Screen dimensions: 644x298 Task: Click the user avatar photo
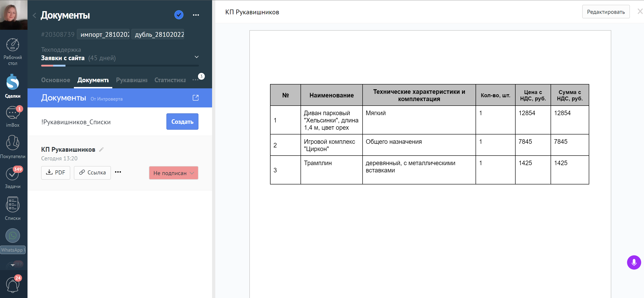click(13, 15)
